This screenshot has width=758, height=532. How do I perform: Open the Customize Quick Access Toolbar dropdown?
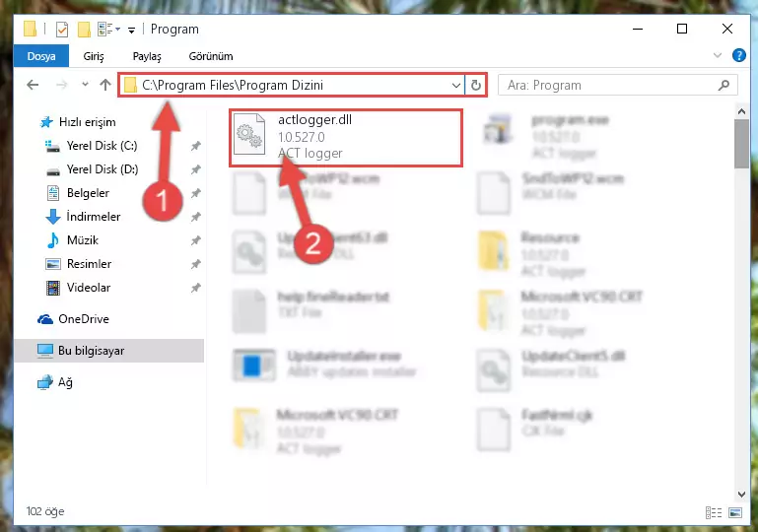[131, 31]
